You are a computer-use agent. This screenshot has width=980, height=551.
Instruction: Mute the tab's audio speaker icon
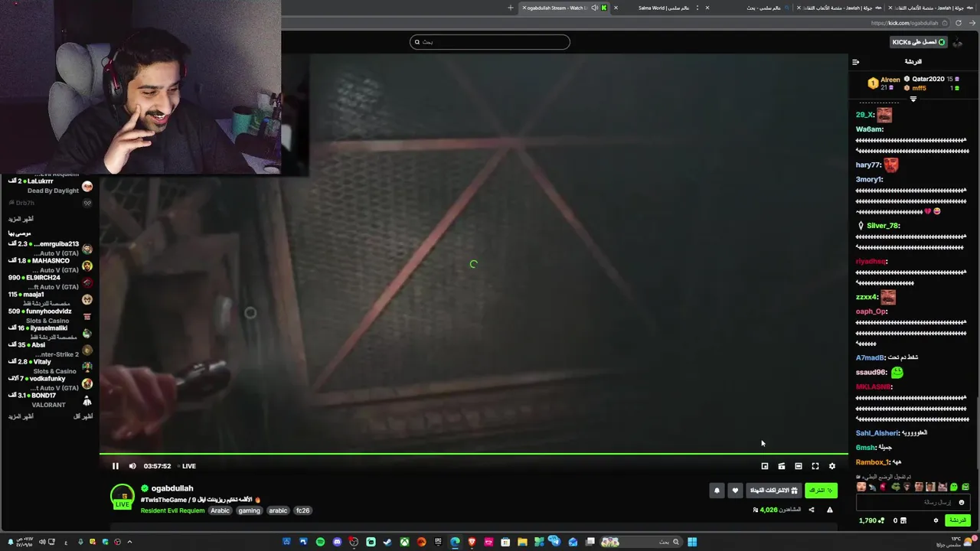[595, 8]
